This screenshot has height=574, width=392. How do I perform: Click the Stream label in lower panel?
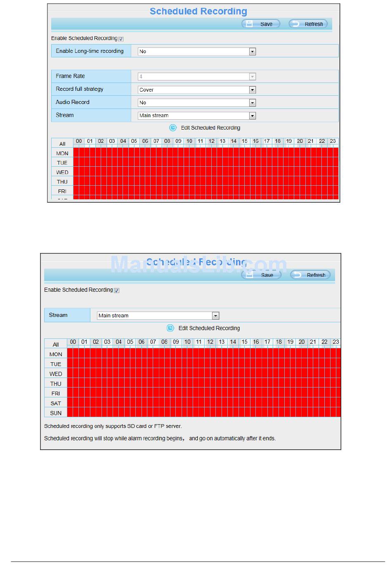[x=58, y=315]
